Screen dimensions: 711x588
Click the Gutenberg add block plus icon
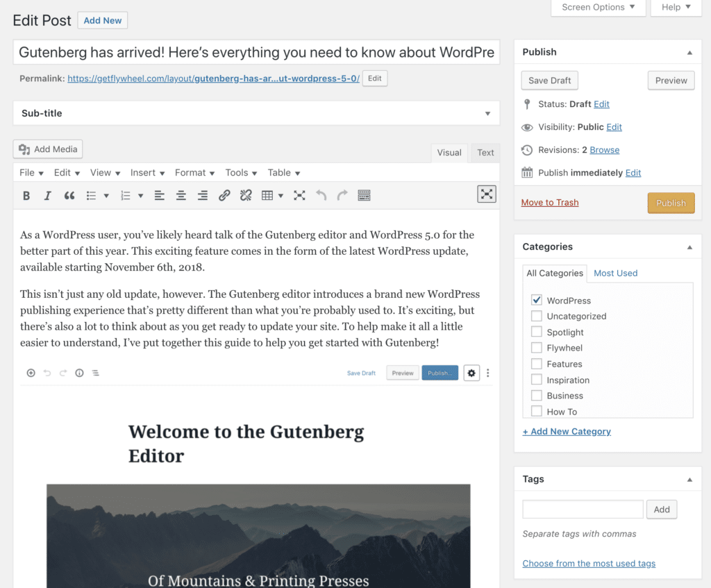(x=31, y=373)
